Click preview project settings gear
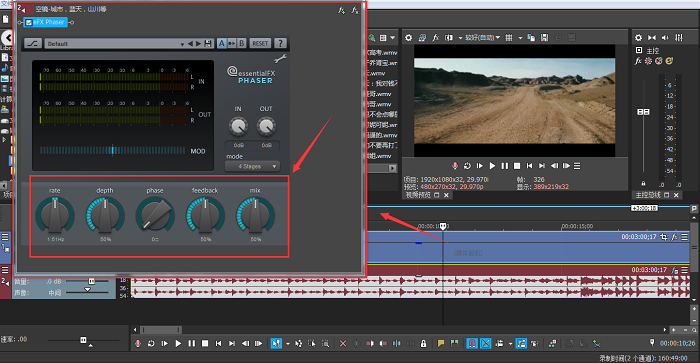 pos(408,38)
